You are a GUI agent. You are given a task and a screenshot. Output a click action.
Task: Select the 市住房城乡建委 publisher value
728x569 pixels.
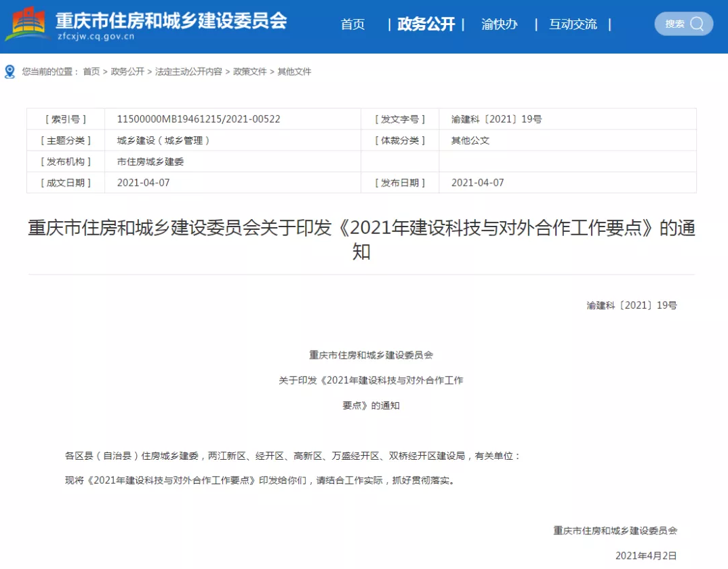point(150,161)
